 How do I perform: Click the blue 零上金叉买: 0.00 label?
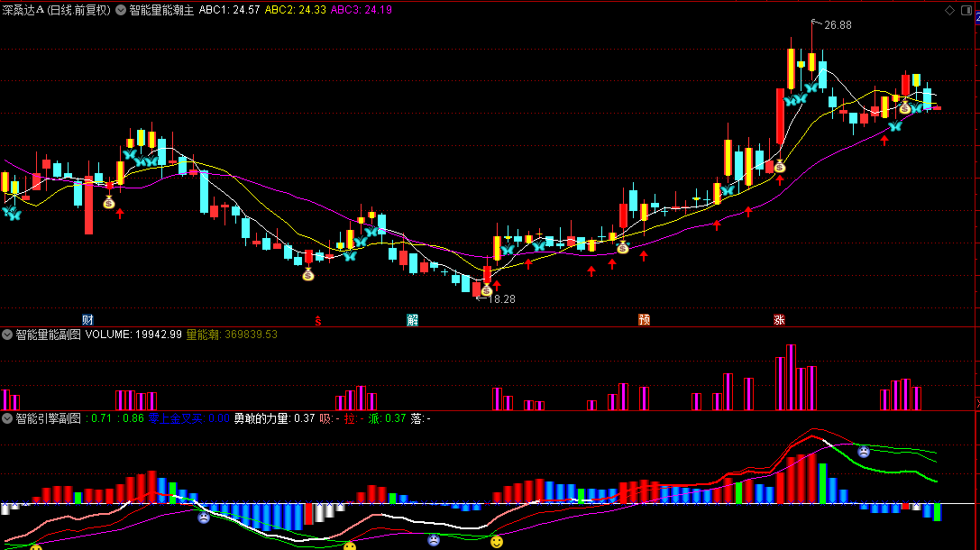(x=188, y=418)
